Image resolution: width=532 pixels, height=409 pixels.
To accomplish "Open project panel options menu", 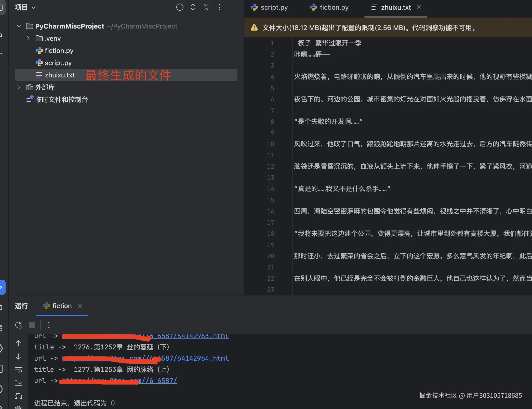I will [x=219, y=7].
